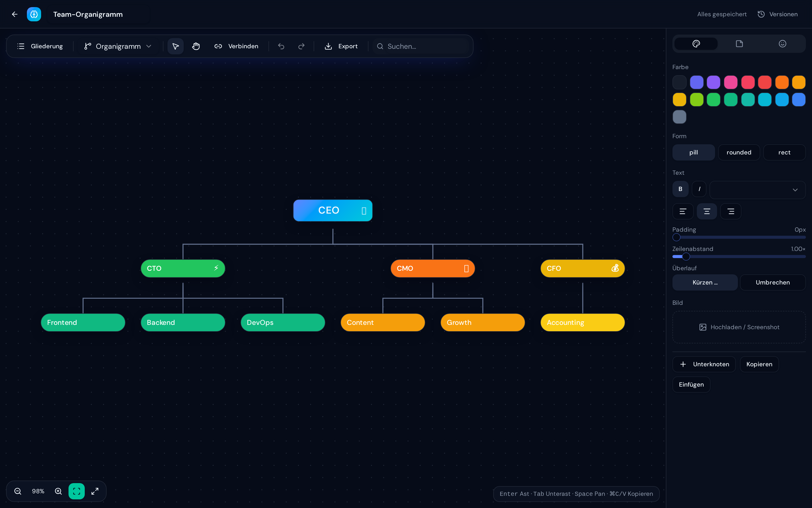Screen dimensions: 812x508
Task: Select the pointer selection tool
Action: point(176,46)
